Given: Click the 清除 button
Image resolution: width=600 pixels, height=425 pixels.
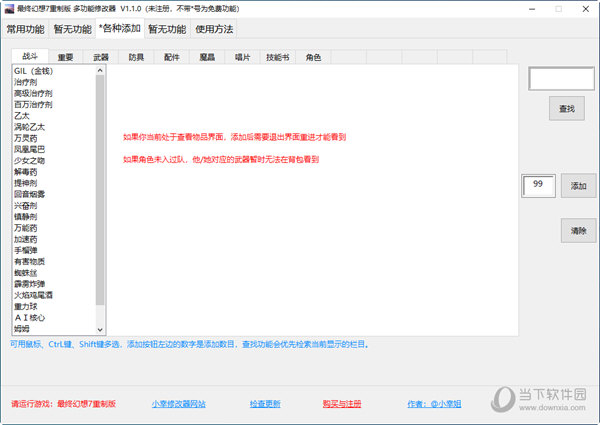Looking at the screenshot, I should 579,231.
